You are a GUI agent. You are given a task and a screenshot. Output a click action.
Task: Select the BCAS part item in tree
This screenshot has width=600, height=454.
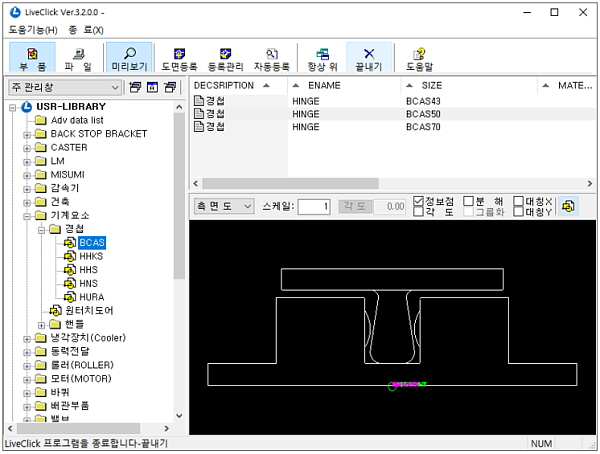coord(92,243)
